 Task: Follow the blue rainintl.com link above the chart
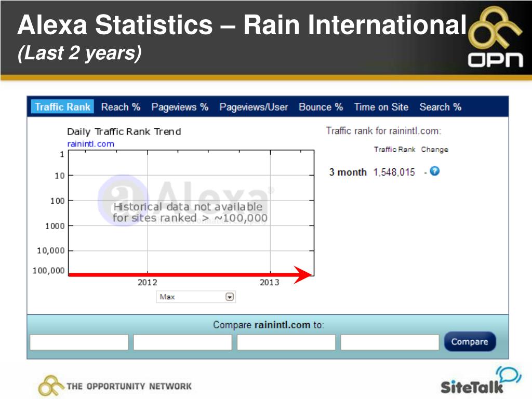click(90, 144)
